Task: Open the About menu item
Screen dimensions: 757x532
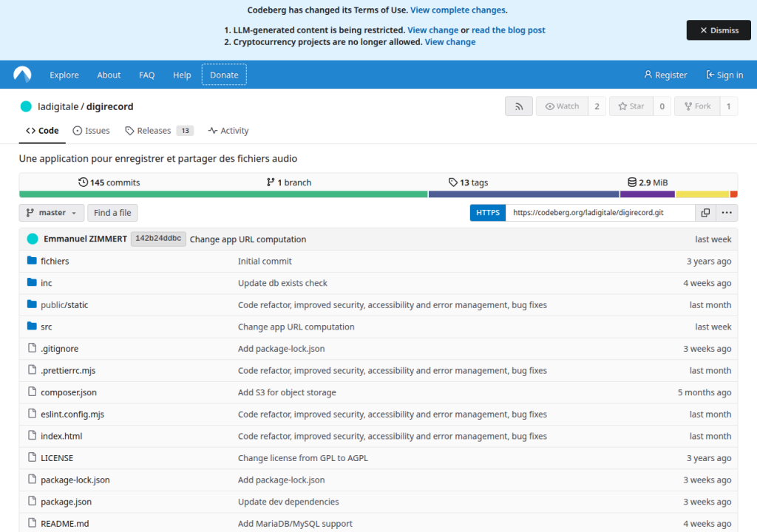Action: (x=109, y=75)
